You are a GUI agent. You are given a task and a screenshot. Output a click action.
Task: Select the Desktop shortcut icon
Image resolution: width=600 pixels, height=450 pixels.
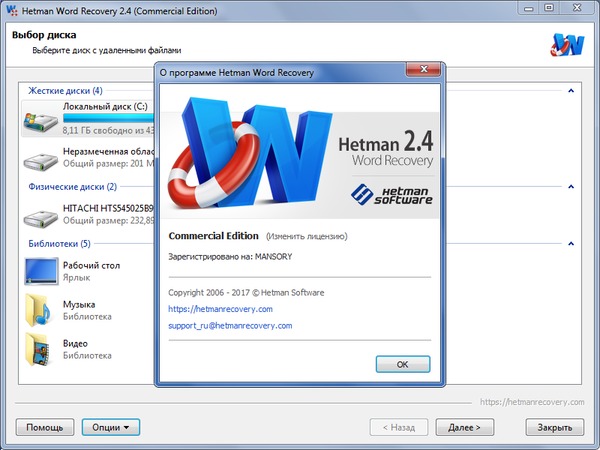click(40, 272)
